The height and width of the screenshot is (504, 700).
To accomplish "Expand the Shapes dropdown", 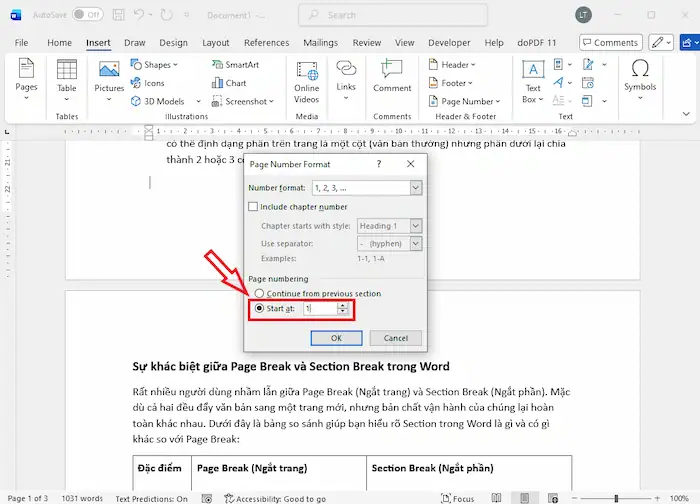I will pyautogui.click(x=159, y=65).
